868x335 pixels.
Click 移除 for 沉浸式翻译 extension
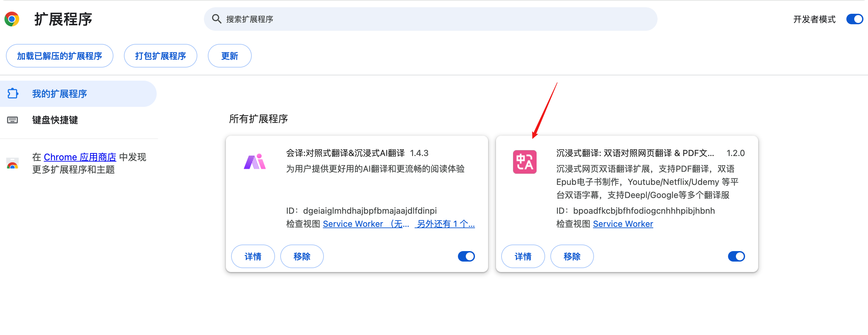[x=572, y=256]
